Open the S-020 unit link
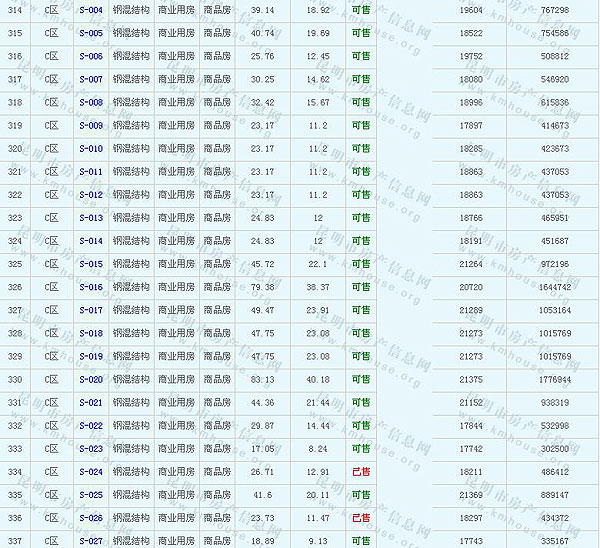The width and height of the screenshot is (600, 548). (x=90, y=380)
